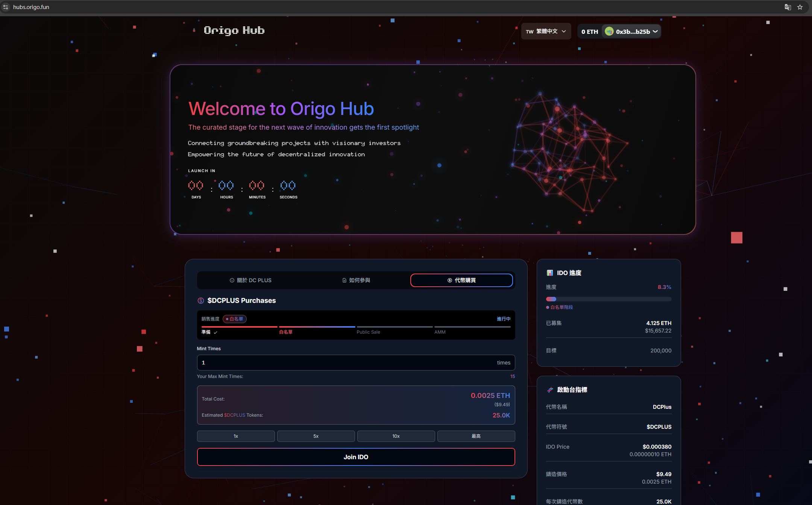The width and height of the screenshot is (812, 505).
Task: Click the bookmark star in the address bar
Action: coord(800,7)
